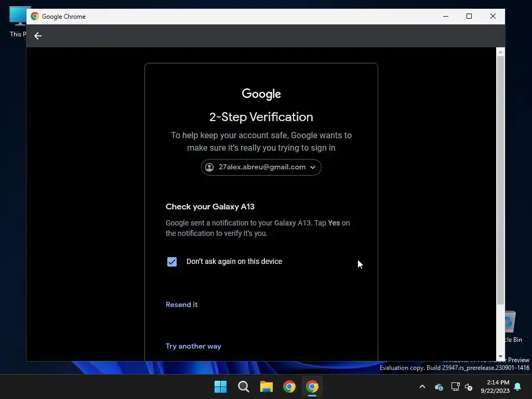Click the muted volume tray icon

point(469,387)
